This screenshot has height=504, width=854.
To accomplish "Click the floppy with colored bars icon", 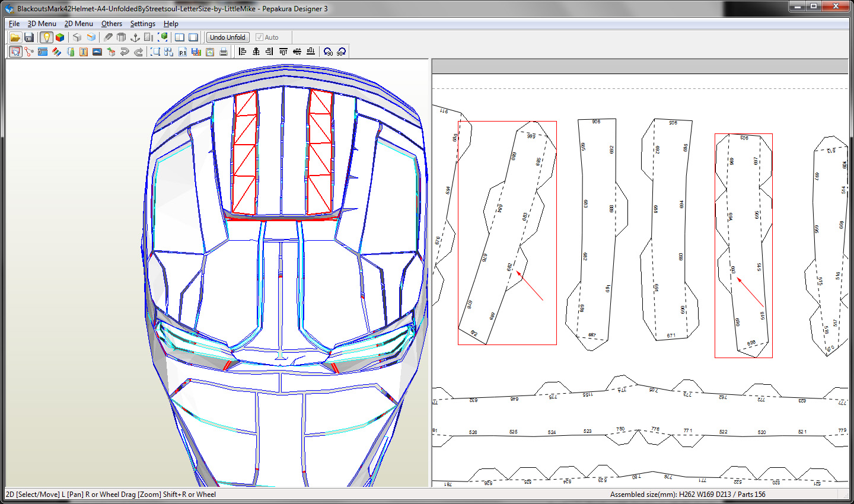I will [x=196, y=52].
